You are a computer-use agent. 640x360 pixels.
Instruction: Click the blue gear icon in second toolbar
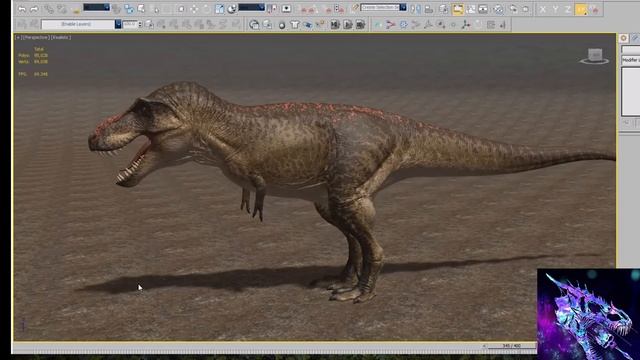tap(403, 25)
